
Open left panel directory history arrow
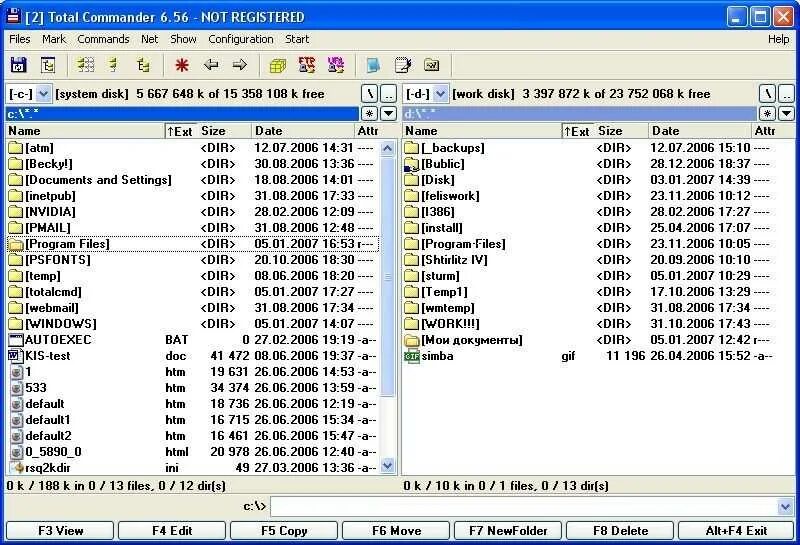[389, 113]
